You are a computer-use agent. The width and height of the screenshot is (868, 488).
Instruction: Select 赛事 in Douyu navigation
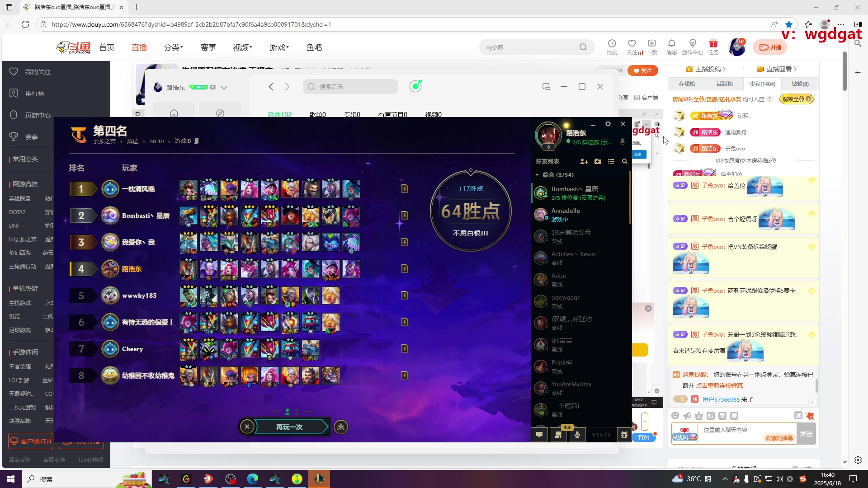coord(208,47)
